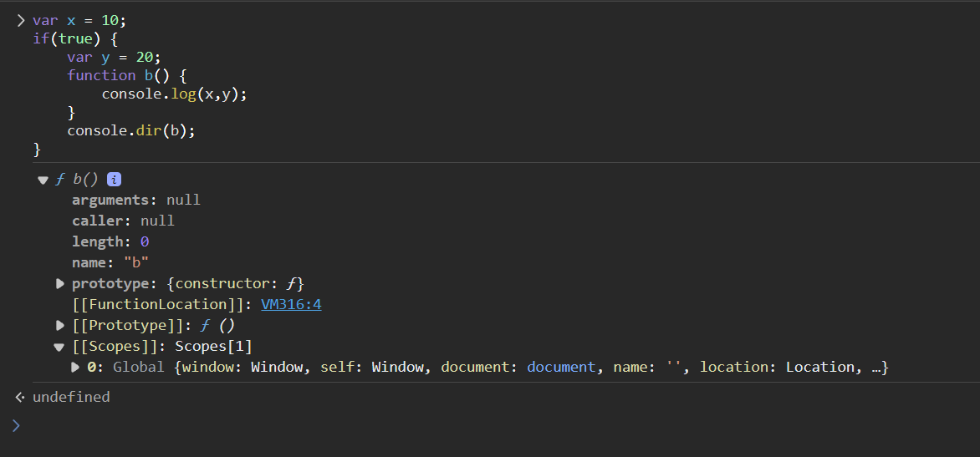Click the input chevron before 'var x = 10'

(x=21, y=21)
